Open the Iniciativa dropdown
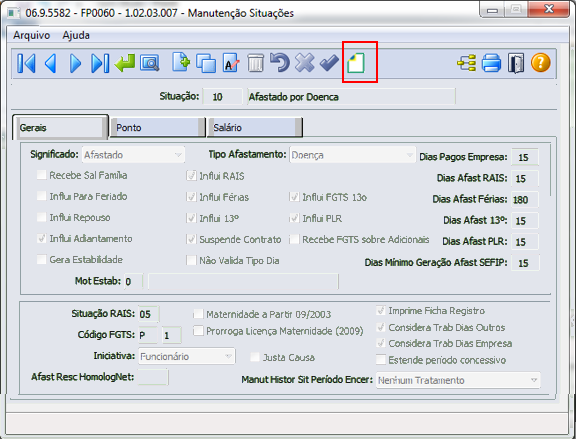The width and height of the screenshot is (577, 439). tap(187, 356)
